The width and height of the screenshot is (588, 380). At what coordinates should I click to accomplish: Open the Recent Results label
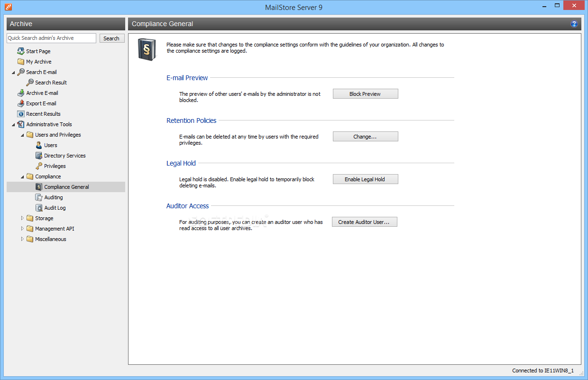[x=43, y=114]
